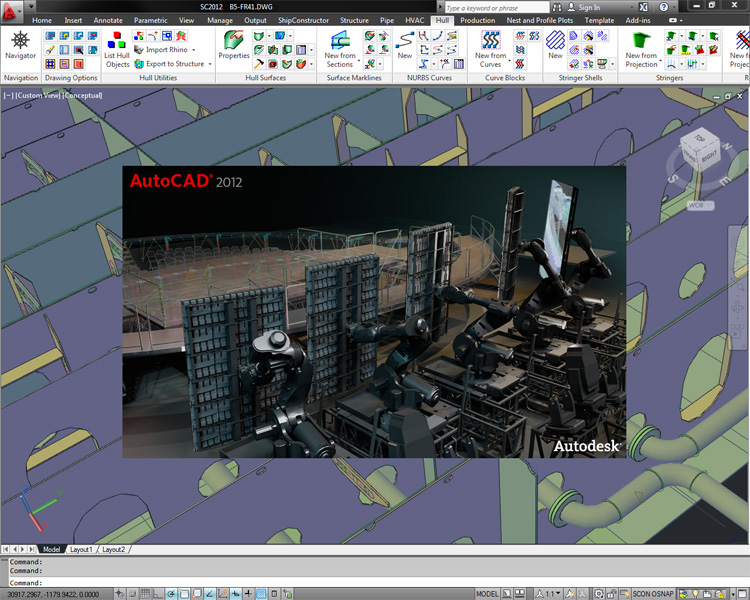The height and width of the screenshot is (600, 750).
Task: Click the List Hull Objects icon
Action: tap(116, 40)
